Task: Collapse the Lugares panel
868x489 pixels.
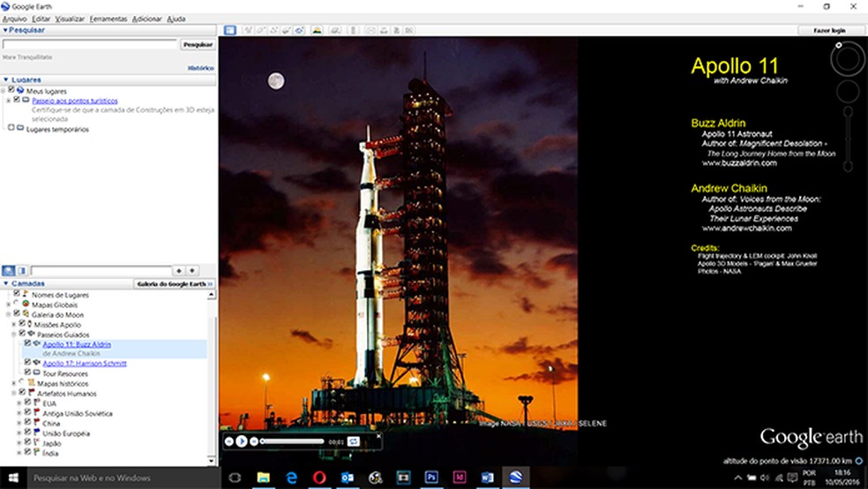Action: (x=5, y=79)
